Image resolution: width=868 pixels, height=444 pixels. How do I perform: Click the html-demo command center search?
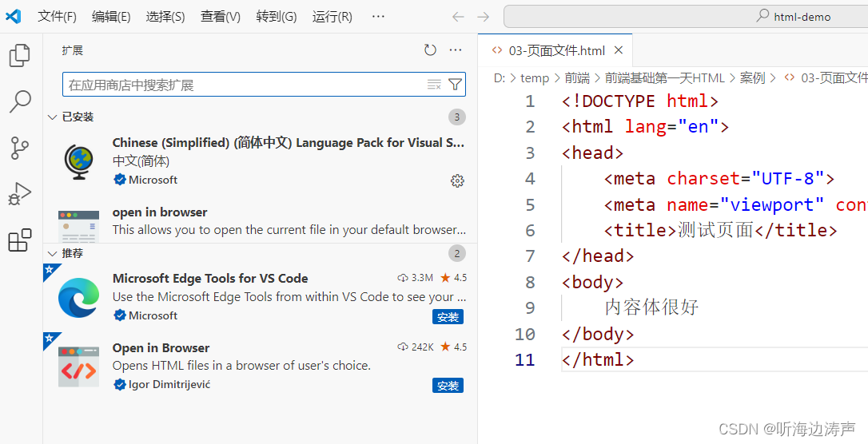pos(686,17)
